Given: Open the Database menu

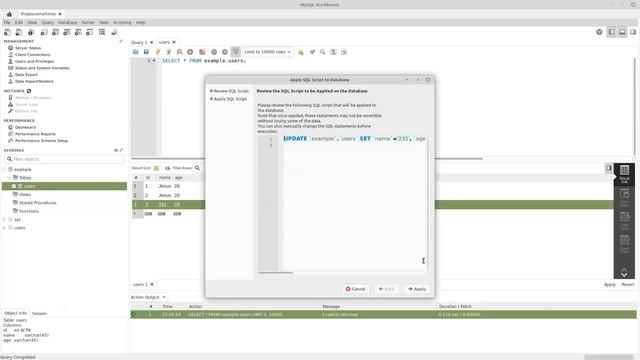Looking at the screenshot, I should pyautogui.click(x=67, y=22).
